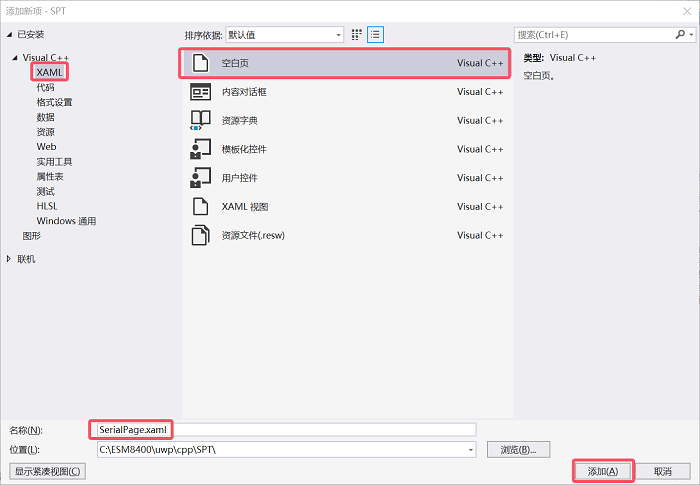Select the 模板化控件 list row text
Image resolution: width=700 pixels, height=485 pixels.
tap(244, 149)
